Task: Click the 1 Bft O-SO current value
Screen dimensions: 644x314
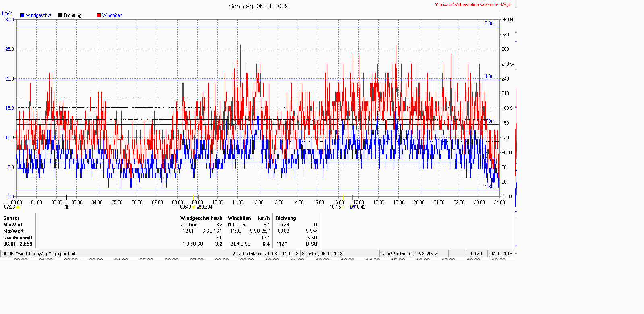Action: coord(193,244)
